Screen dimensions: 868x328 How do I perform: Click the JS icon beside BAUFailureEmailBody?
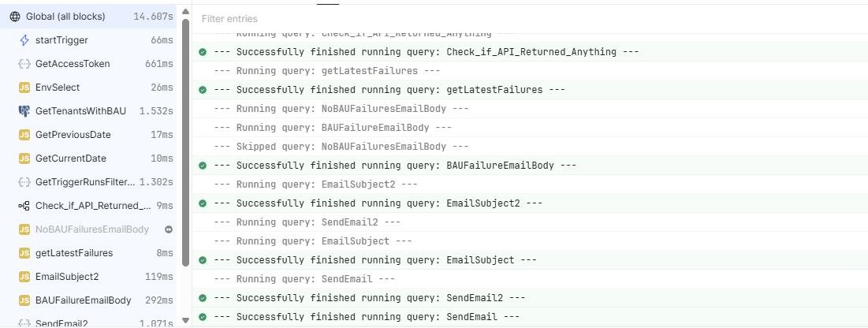[x=24, y=300]
